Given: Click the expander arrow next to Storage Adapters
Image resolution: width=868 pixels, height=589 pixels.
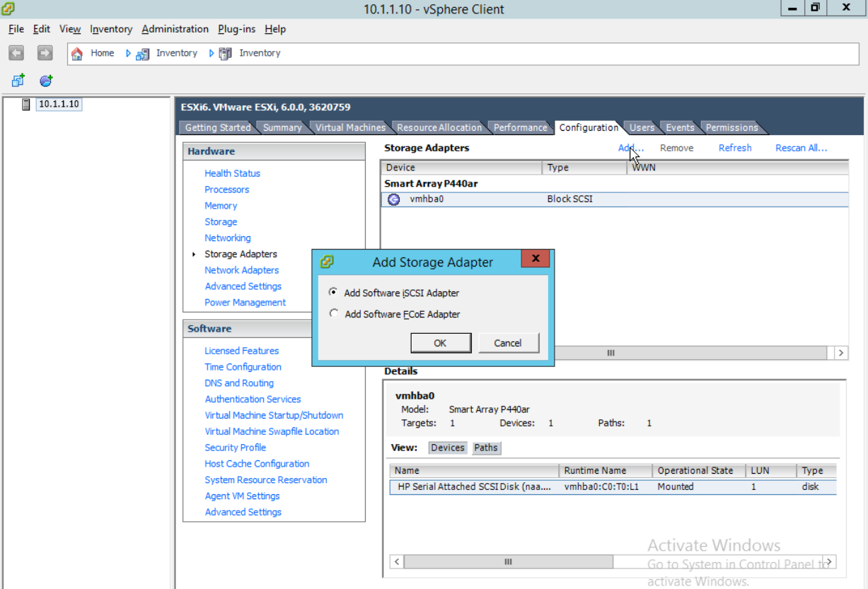Looking at the screenshot, I should (195, 254).
